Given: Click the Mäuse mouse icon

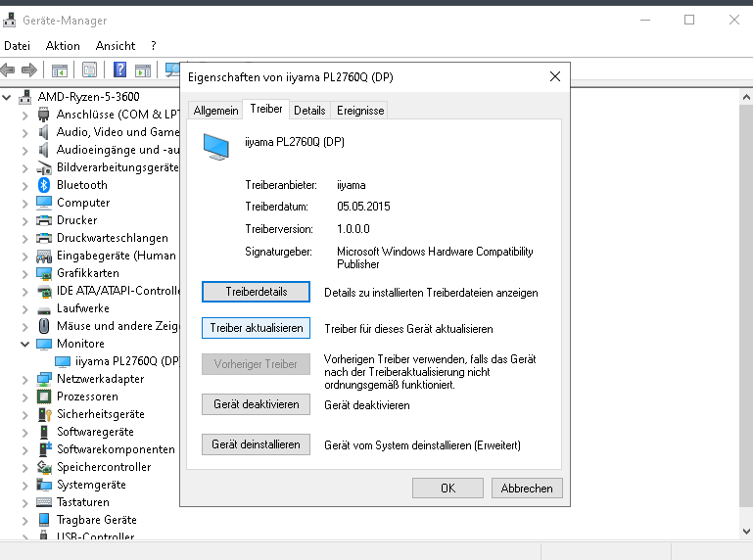Looking at the screenshot, I should (44, 326).
